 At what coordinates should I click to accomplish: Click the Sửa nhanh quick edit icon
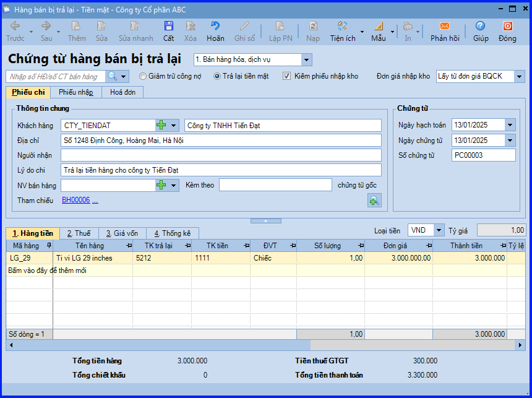click(135, 31)
